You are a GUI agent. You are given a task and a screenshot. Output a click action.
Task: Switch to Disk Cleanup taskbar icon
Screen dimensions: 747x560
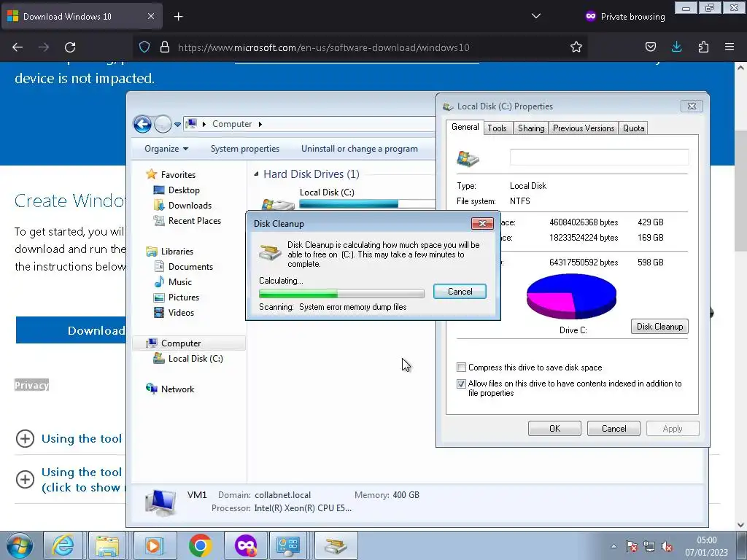pos(336,545)
